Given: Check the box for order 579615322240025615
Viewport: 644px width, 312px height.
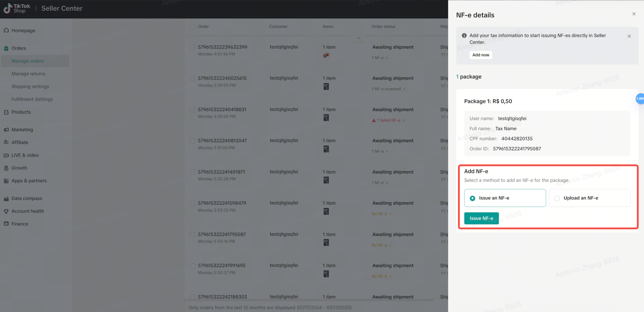Looking at the screenshot, I should [x=192, y=78].
